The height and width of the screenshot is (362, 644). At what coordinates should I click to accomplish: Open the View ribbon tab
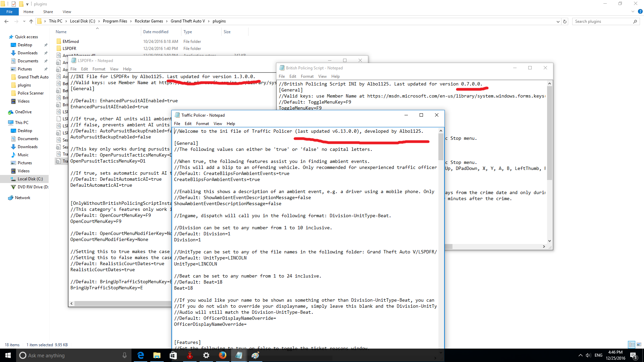(x=67, y=12)
